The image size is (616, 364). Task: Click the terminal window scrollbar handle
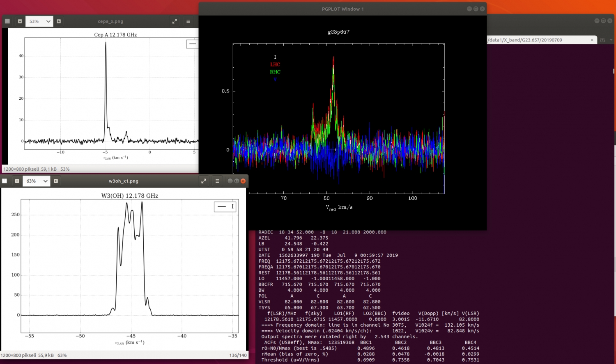coord(613,71)
